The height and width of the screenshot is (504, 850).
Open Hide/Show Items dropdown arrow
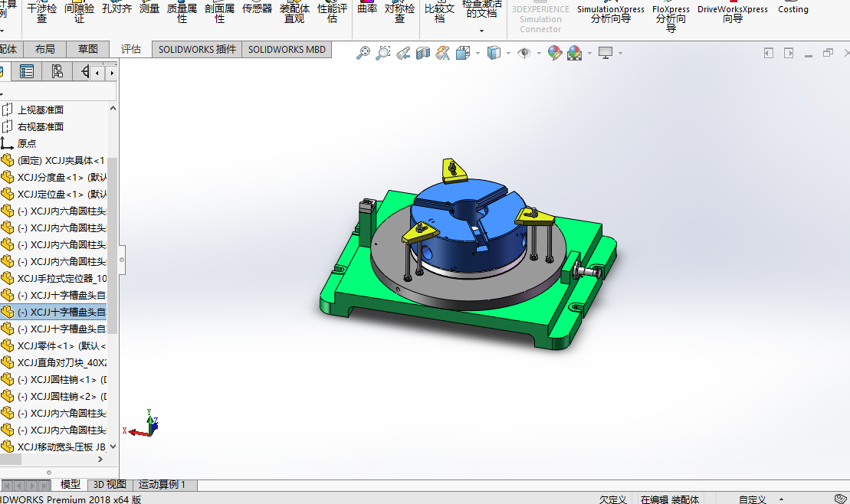pos(539,53)
